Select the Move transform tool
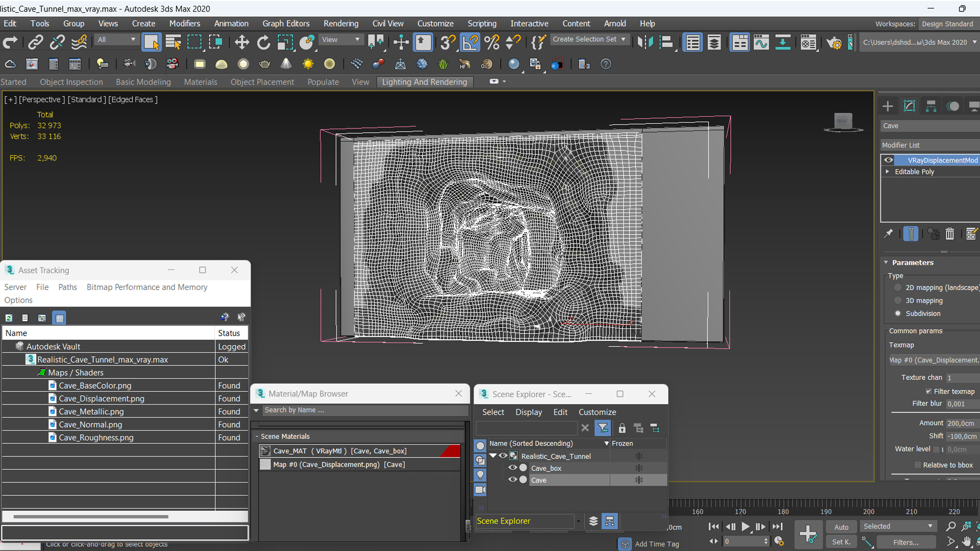Image resolution: width=980 pixels, height=551 pixels. tap(241, 42)
